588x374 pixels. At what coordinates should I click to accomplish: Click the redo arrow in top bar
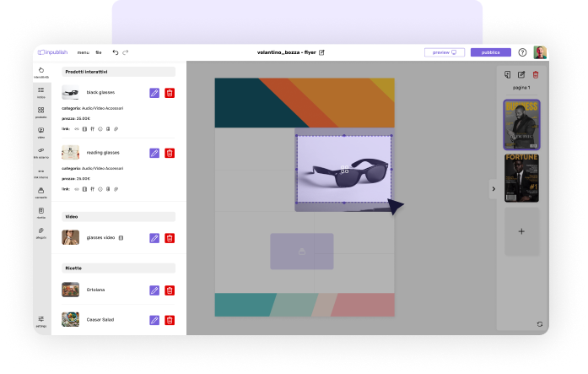click(x=126, y=52)
